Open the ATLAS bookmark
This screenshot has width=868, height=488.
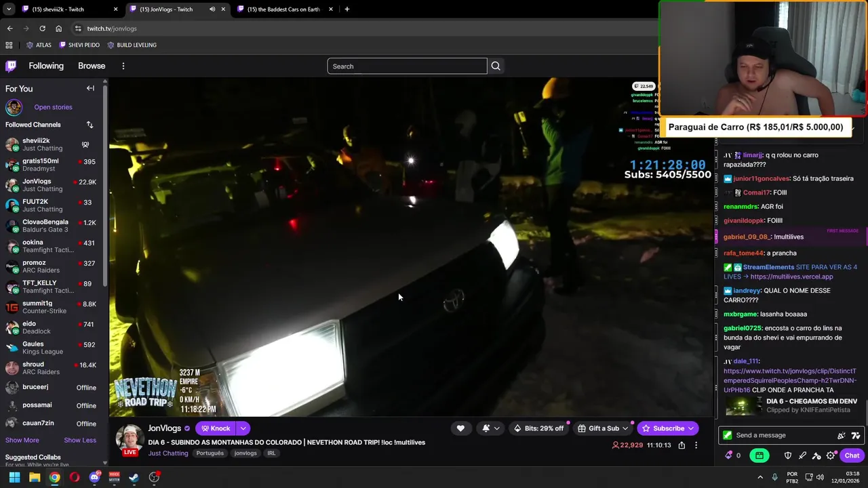[39, 45]
